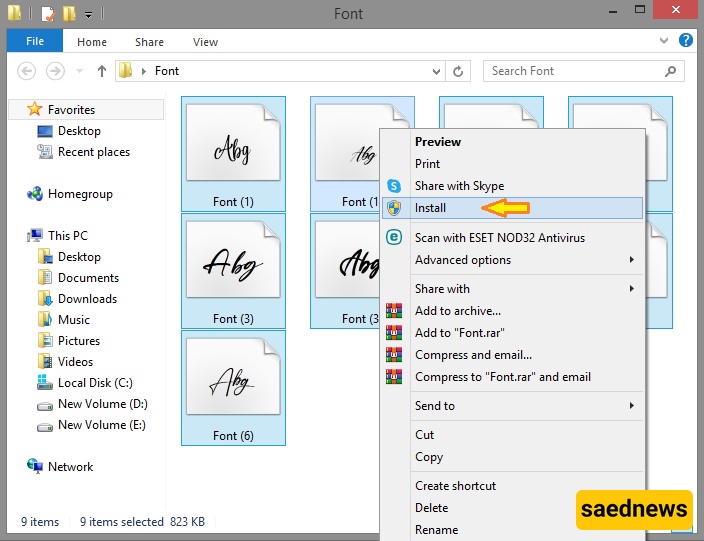This screenshot has height=541, width=704.
Task: Click the ESET icon in context menu
Action: point(394,237)
